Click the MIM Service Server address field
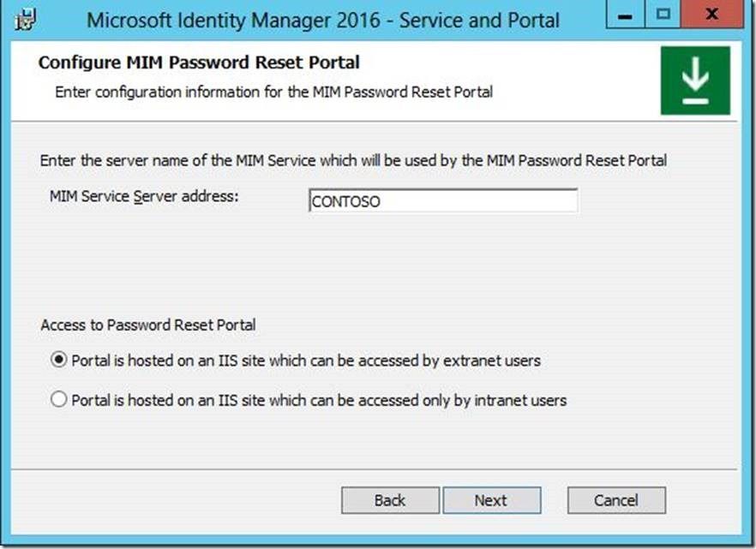756x549 pixels. 442,200
